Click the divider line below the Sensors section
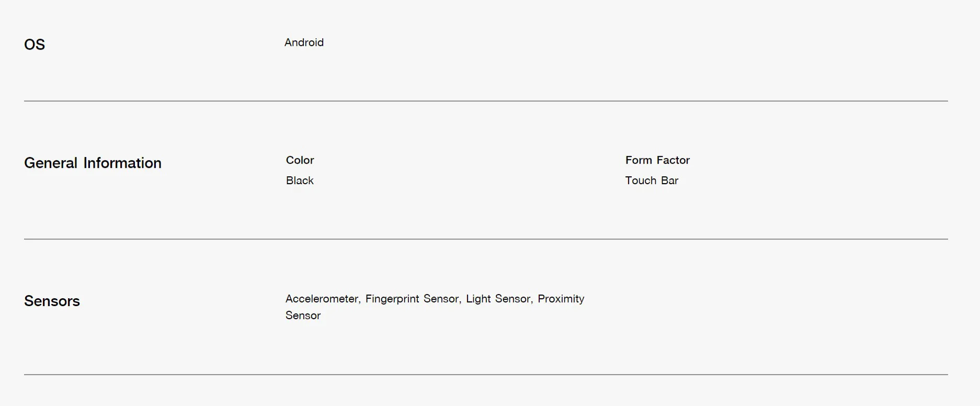Screen dimensions: 980x406 pyautogui.click(x=486, y=375)
